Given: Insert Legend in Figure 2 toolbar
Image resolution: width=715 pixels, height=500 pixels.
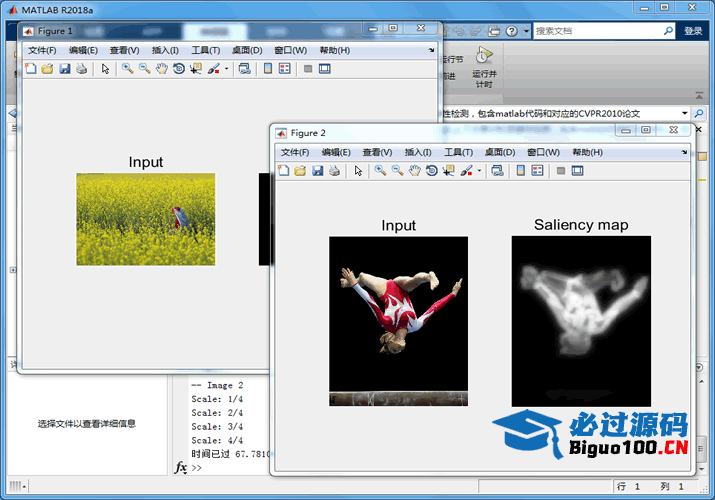Looking at the screenshot, I should [537, 171].
